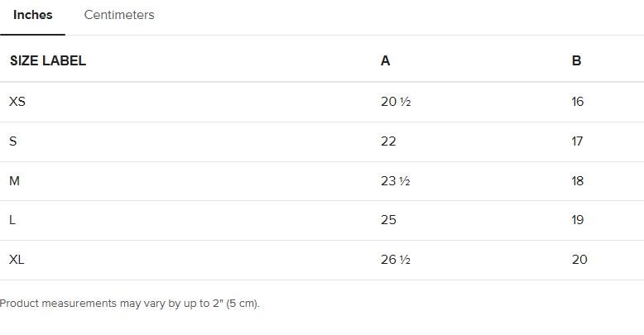Click the B value 16 for XS
The width and height of the screenshot is (644, 335).
[577, 102]
